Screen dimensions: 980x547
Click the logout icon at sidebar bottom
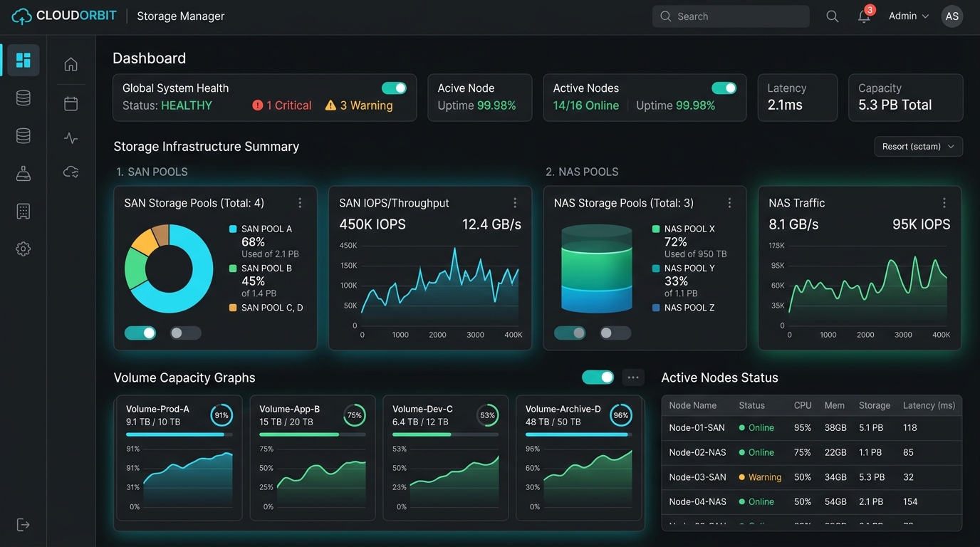(24, 525)
